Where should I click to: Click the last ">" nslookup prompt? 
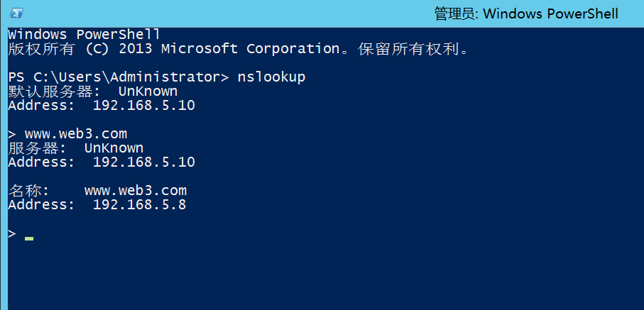click(x=12, y=233)
